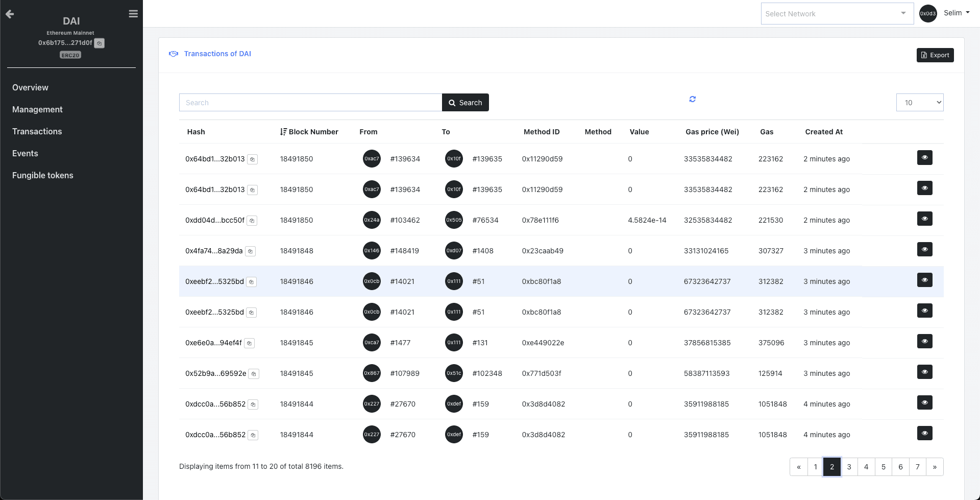This screenshot has width=980, height=500.
Task: Click the ERC20 badge
Action: (x=70, y=55)
